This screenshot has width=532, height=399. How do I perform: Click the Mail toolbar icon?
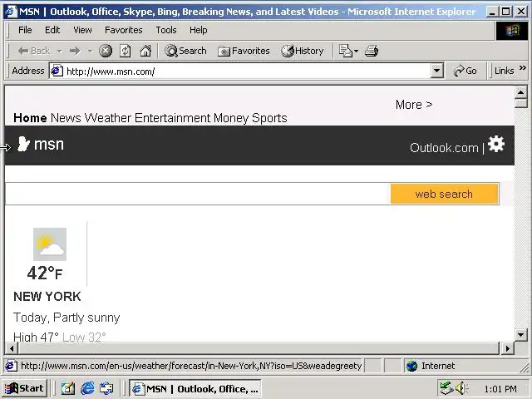346,51
